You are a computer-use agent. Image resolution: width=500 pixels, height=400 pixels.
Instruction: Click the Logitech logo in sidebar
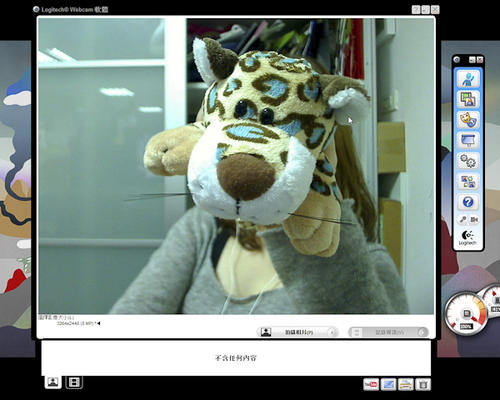coord(468,237)
